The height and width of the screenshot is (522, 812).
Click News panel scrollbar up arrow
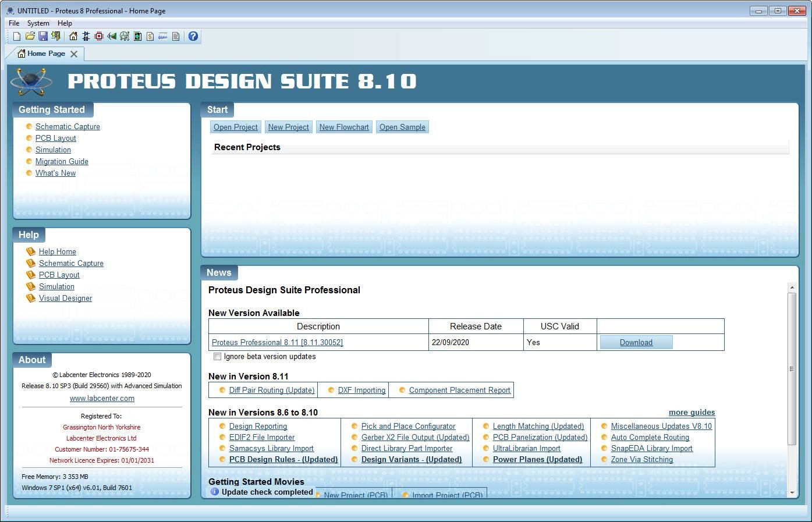792,287
